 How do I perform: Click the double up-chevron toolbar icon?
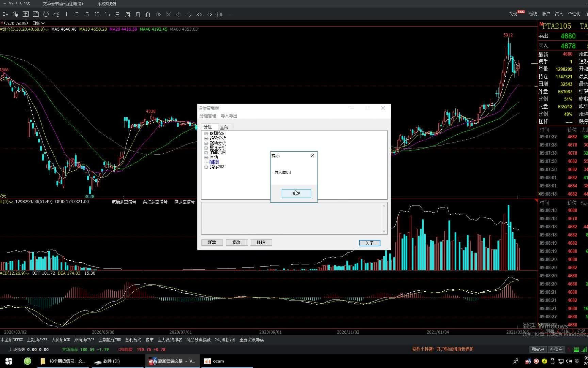coord(199,14)
